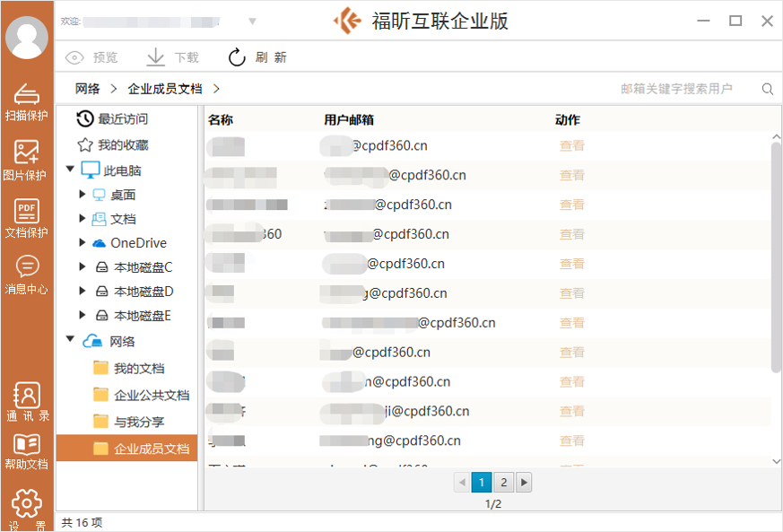
Task: Open the account dropdown arrow
Action: pyautogui.click(x=252, y=22)
